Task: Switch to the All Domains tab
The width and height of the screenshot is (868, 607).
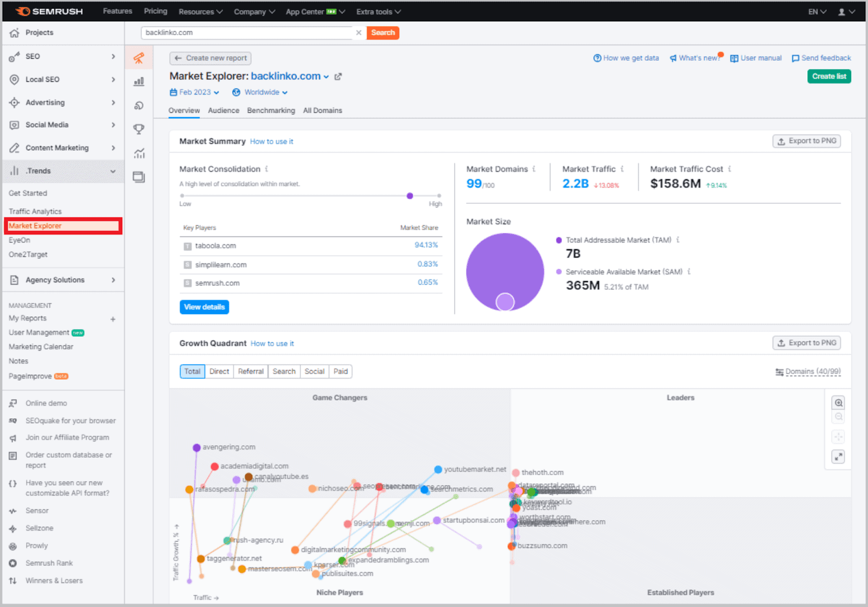Action: pyautogui.click(x=323, y=111)
